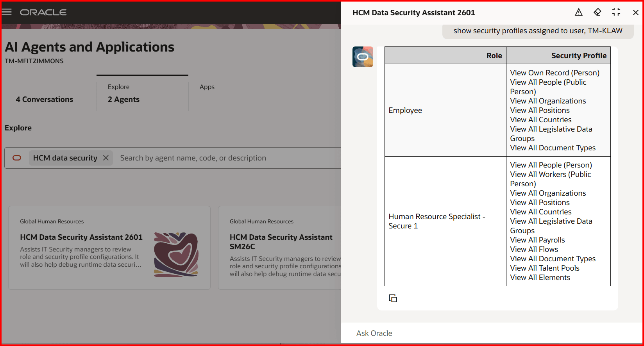Copy the response using the copy icon
Viewport: 644px width, 346px height.
(x=393, y=298)
